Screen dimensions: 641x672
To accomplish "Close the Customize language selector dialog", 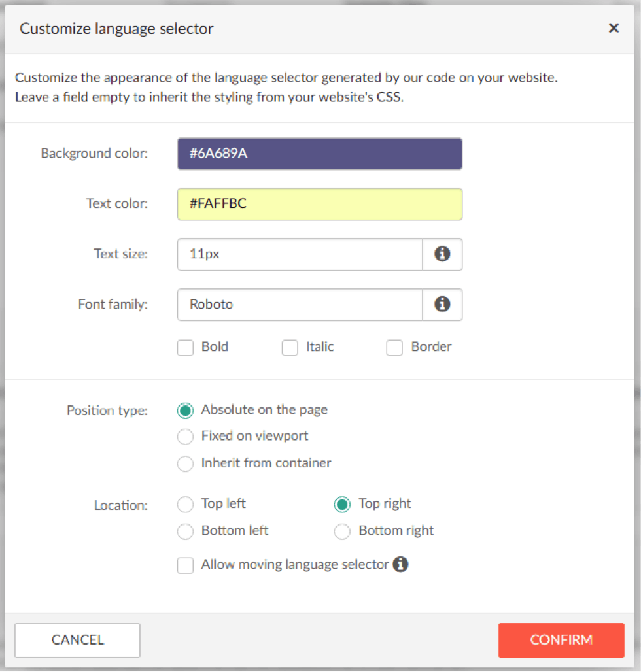I will pyautogui.click(x=614, y=28).
